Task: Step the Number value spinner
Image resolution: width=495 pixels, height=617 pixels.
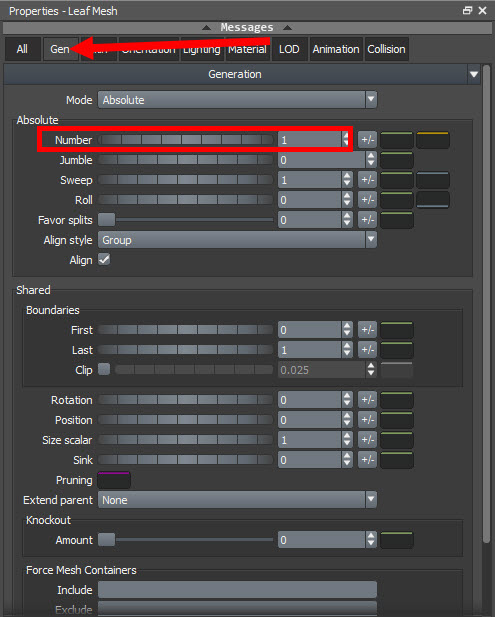Action: (x=345, y=140)
